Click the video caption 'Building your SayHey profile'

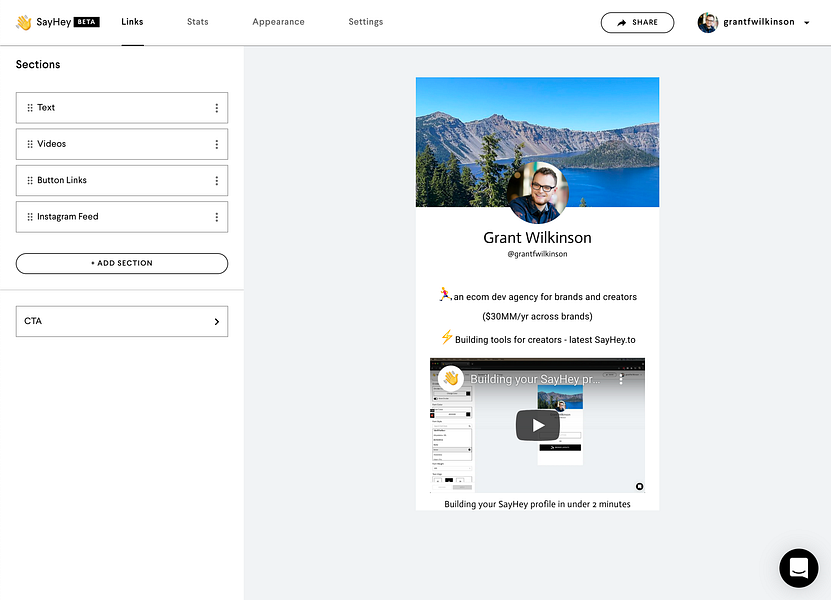[537, 504]
